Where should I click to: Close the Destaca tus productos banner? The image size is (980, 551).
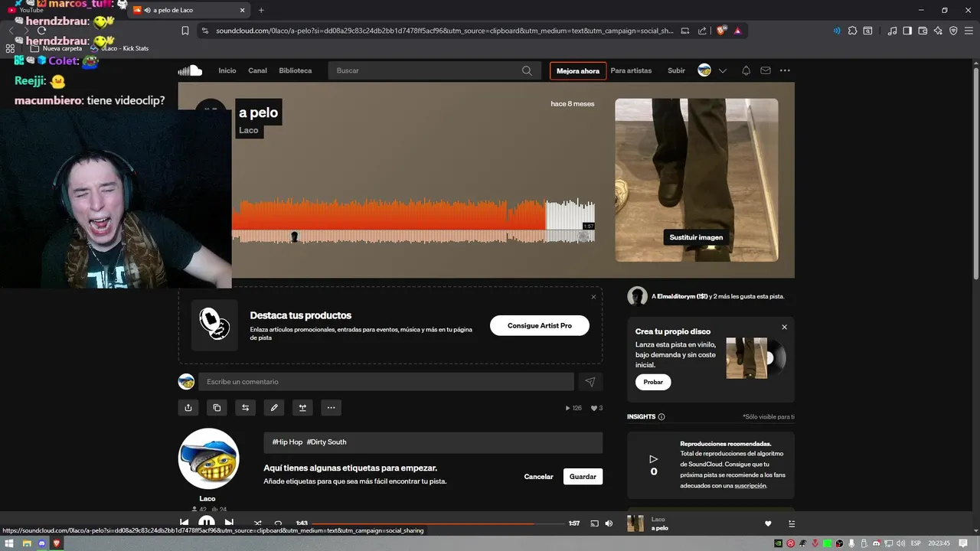[593, 297]
